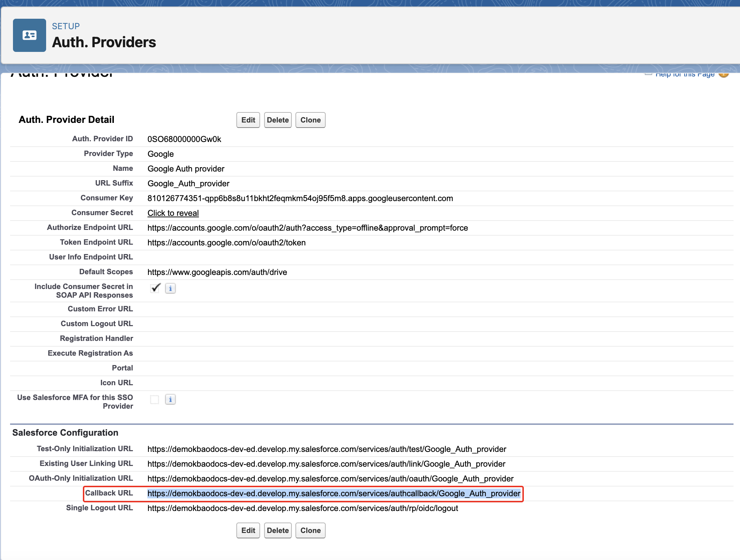740x560 pixels.
Task: Click the Existing User Linking URL value
Action: coord(326,464)
